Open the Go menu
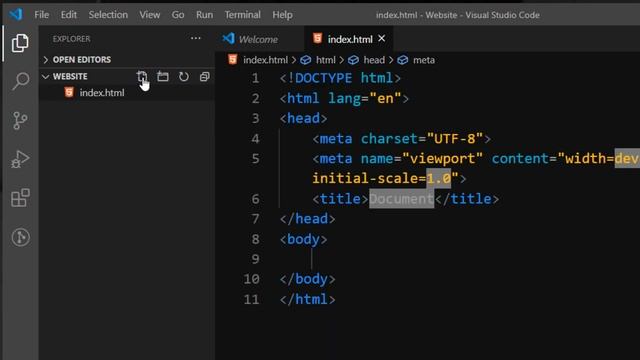This screenshot has width=640, height=360. 178,15
